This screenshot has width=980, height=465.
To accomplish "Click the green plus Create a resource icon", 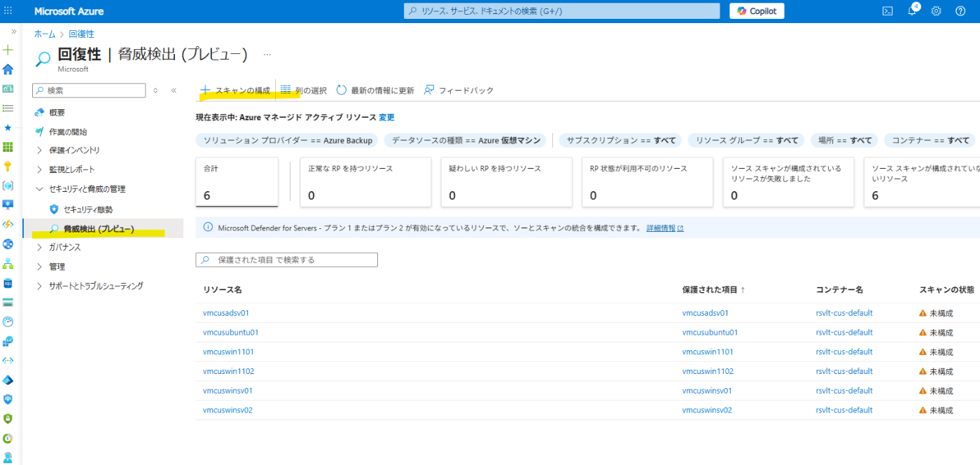I will tap(8, 50).
